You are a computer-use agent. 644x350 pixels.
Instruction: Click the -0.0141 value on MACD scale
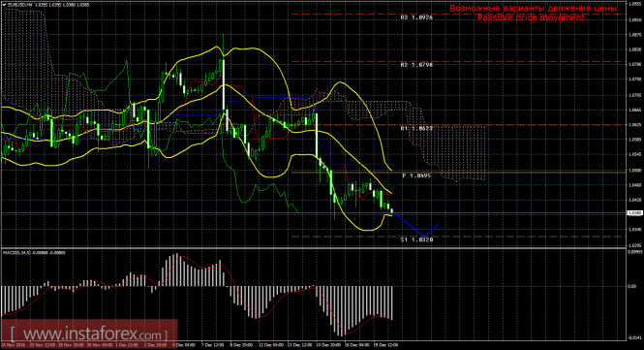coord(634,338)
